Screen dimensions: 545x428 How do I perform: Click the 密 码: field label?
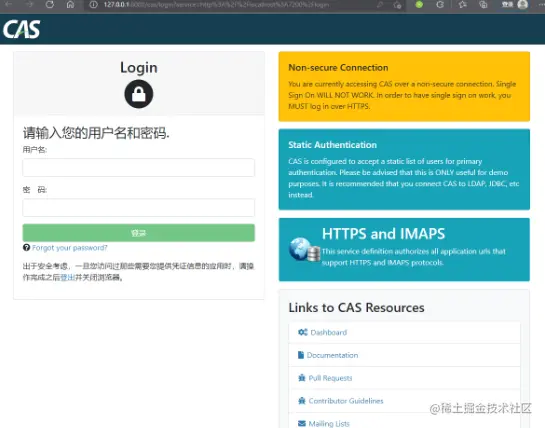click(35, 189)
